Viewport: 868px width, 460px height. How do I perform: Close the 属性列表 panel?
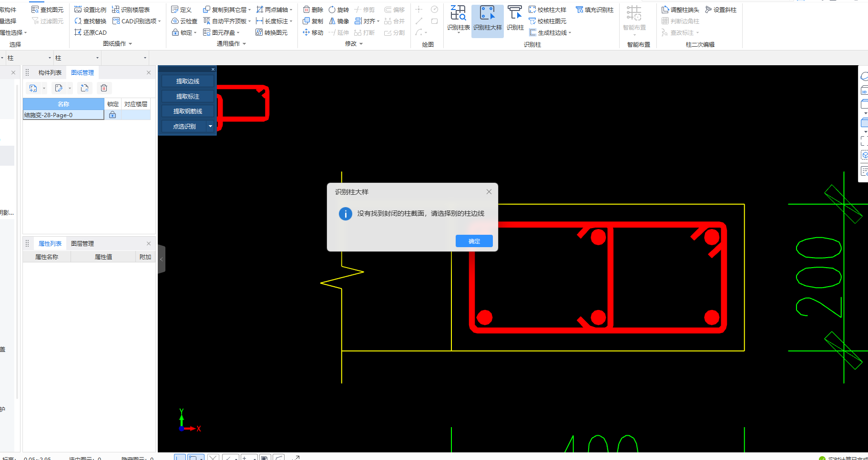tap(149, 243)
